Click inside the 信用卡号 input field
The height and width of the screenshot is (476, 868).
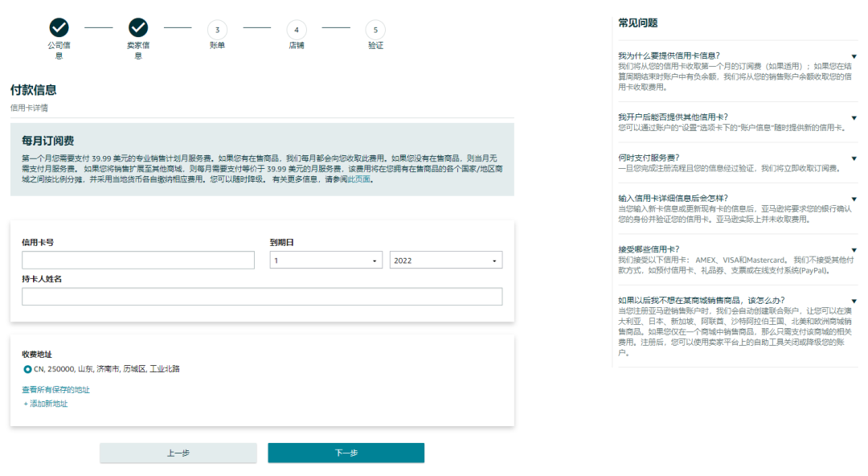137,260
